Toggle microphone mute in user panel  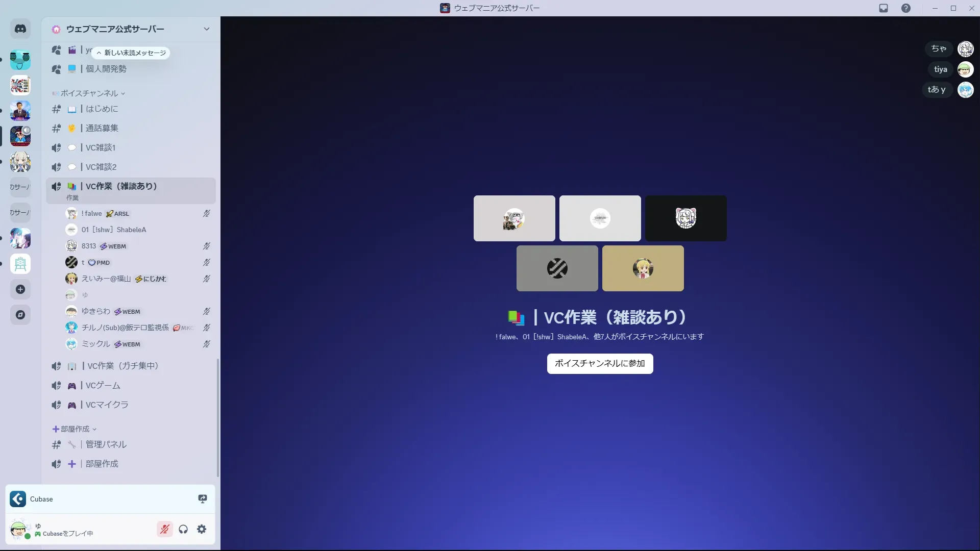(164, 530)
